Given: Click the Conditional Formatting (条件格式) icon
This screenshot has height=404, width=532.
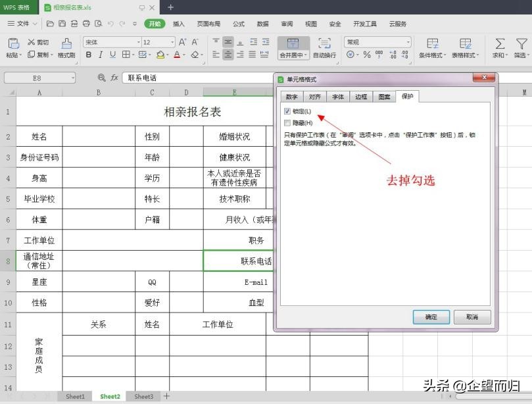Looking at the screenshot, I should [432, 43].
